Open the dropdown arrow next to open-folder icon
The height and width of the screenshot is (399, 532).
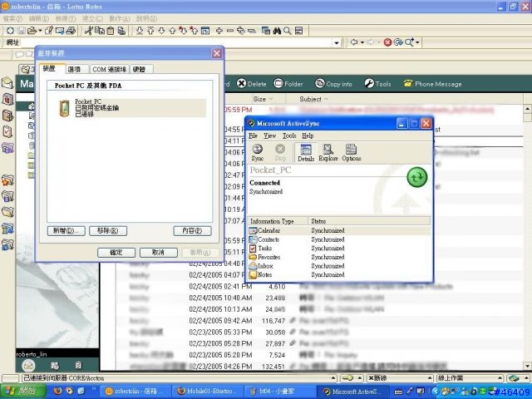(x=40, y=31)
